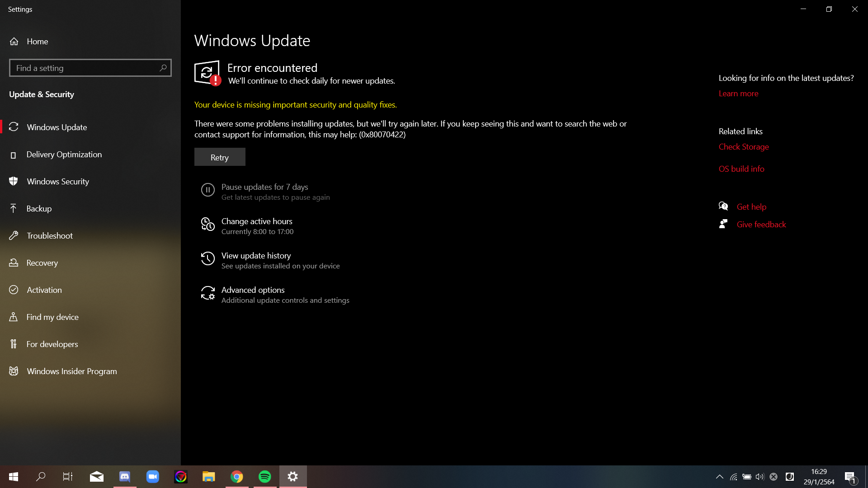The image size is (868, 488).
Task: Click the Pause updates for 7 days icon
Action: [x=208, y=190]
